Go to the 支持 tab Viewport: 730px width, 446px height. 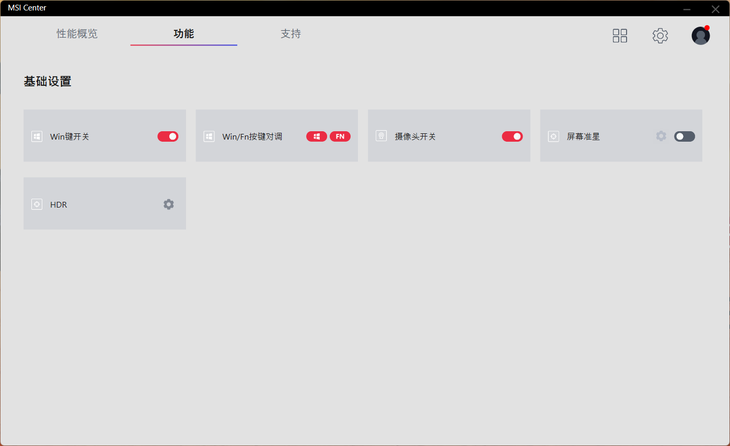290,34
